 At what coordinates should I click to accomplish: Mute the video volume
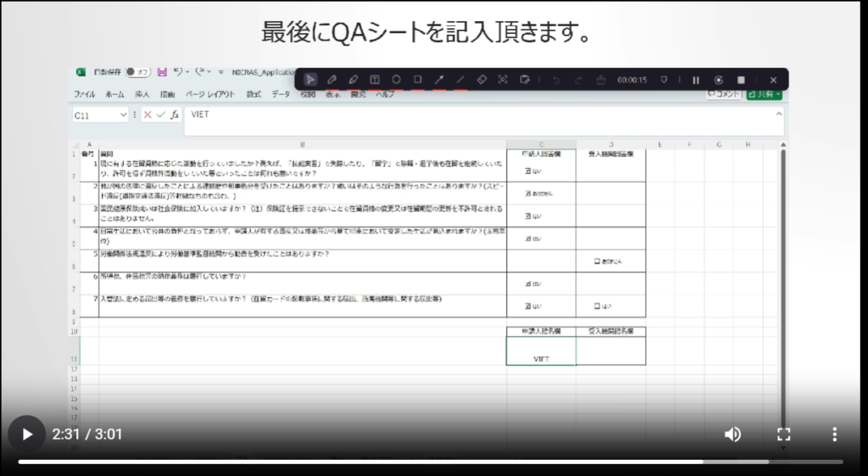tap(732, 434)
